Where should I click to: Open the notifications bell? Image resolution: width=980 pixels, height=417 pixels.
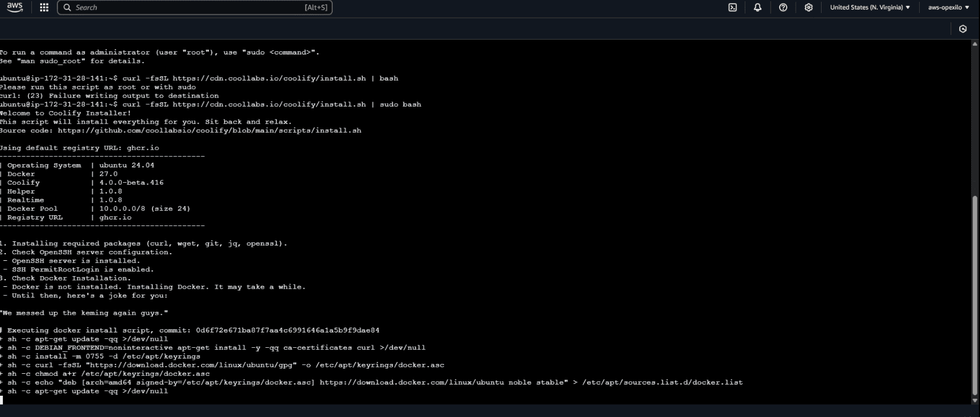tap(757, 8)
